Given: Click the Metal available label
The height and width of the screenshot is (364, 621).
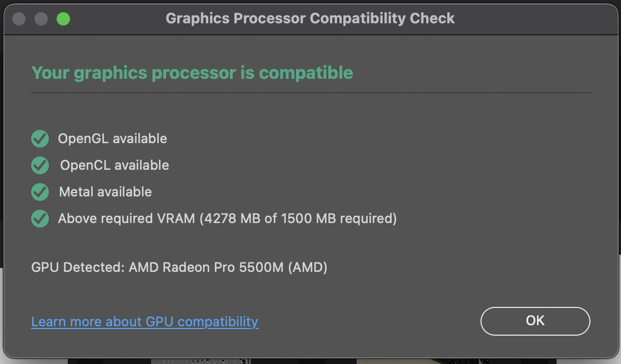Looking at the screenshot, I should pyautogui.click(x=105, y=192).
